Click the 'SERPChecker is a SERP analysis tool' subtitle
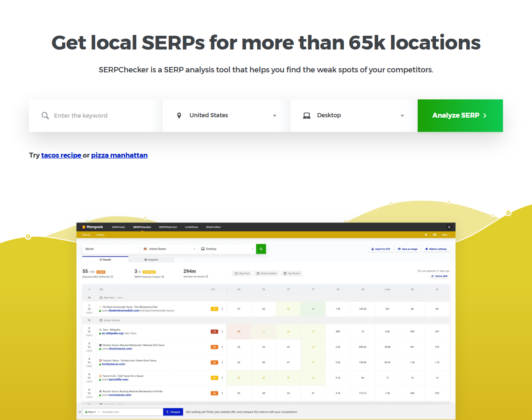The image size is (532, 420). click(266, 70)
